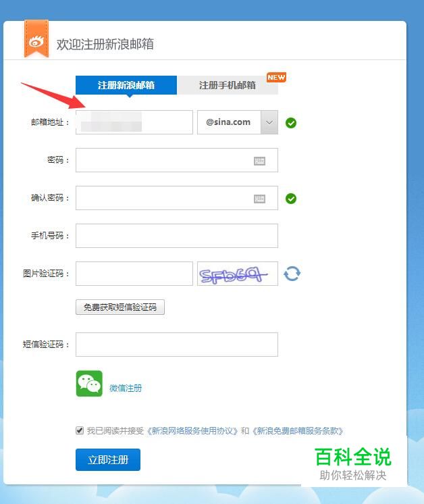The width and height of the screenshot is (424, 504).
Task: Click 免费获取短信验证码 button
Action: click(120, 307)
